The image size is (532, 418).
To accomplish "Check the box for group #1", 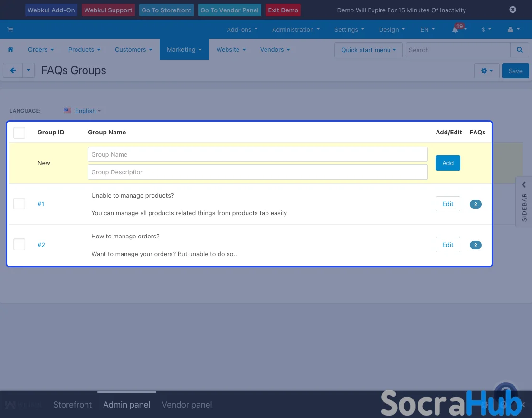I will pyautogui.click(x=19, y=204).
